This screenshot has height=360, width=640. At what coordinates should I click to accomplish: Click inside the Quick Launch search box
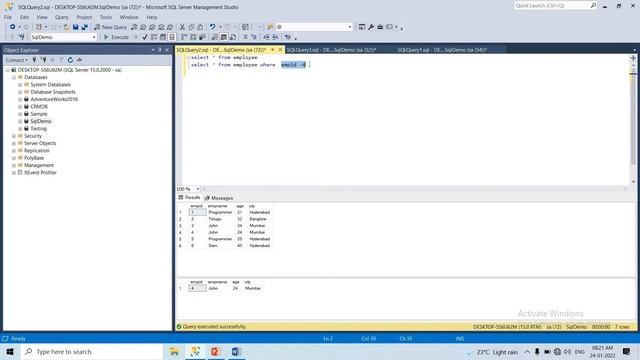[551, 5]
